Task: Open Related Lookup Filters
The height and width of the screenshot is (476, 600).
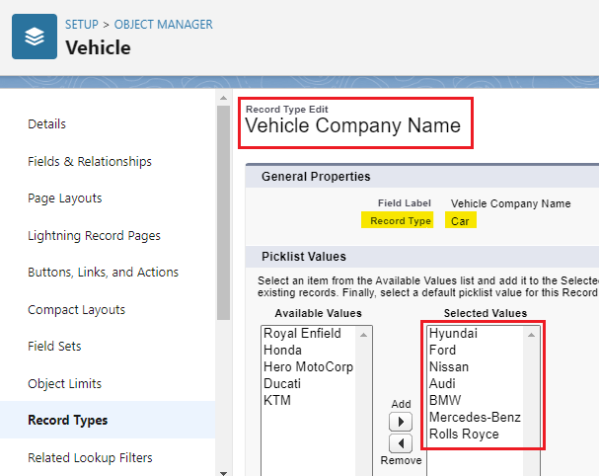Action: [90, 458]
